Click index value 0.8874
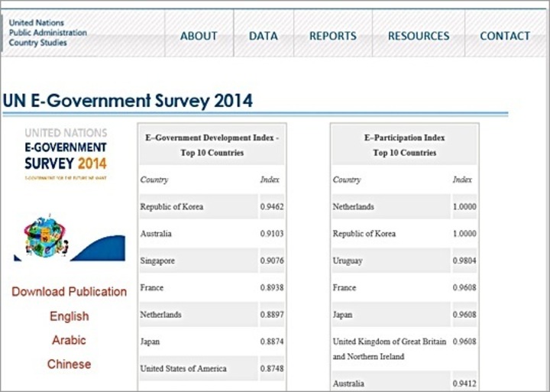The width and height of the screenshot is (550, 392). pos(272,342)
